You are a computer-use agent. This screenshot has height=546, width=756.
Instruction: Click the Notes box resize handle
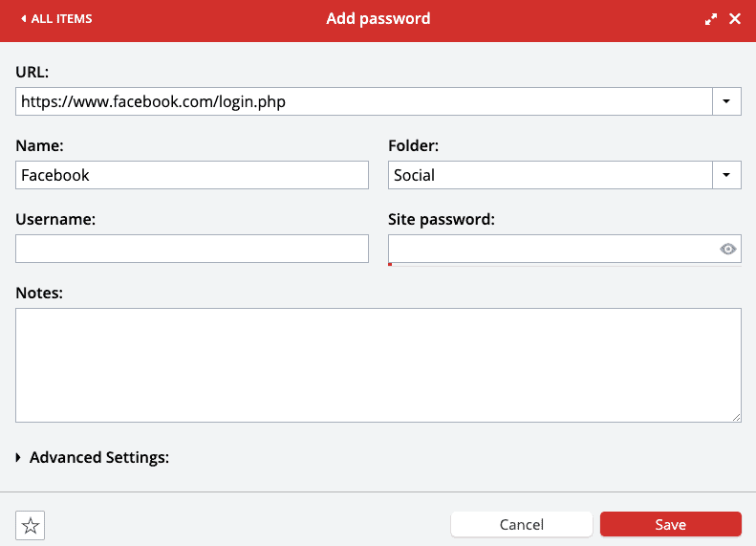click(x=736, y=417)
